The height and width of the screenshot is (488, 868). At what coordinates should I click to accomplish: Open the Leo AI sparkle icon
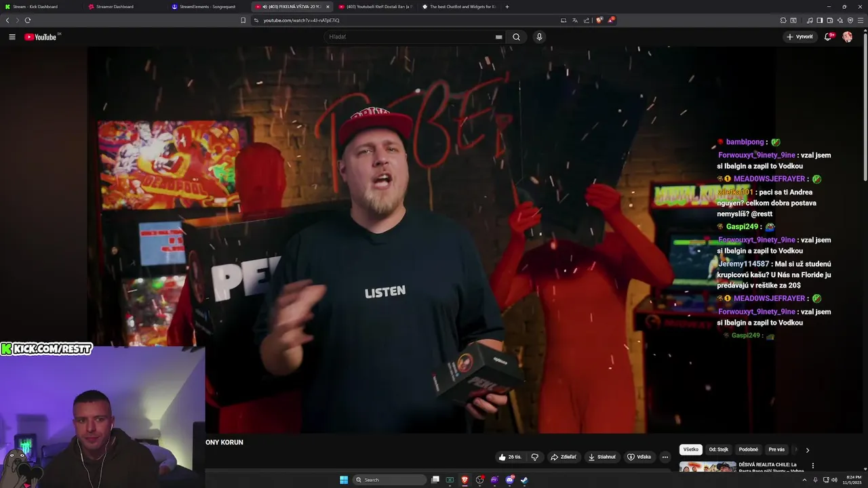(840, 20)
